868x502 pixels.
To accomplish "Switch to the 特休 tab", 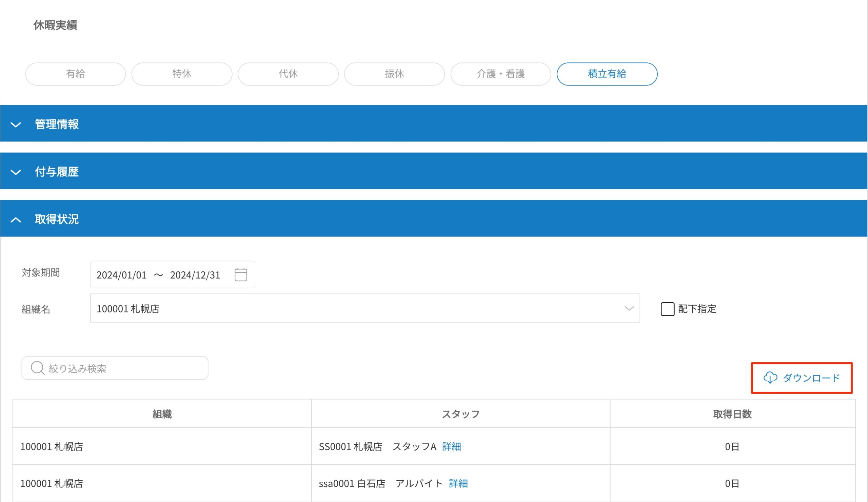I will 182,74.
